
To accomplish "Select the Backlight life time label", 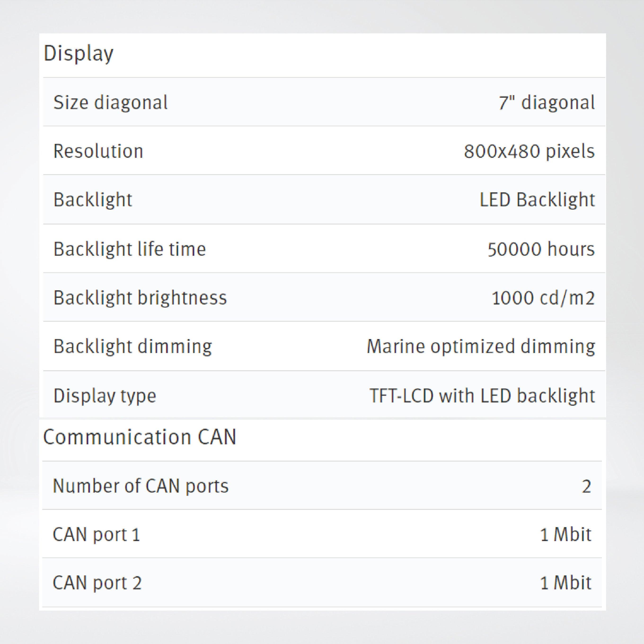I will click(x=130, y=249).
